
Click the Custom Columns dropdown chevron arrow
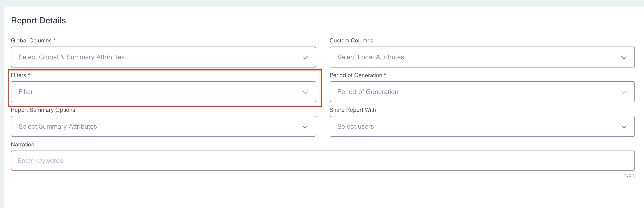623,57
